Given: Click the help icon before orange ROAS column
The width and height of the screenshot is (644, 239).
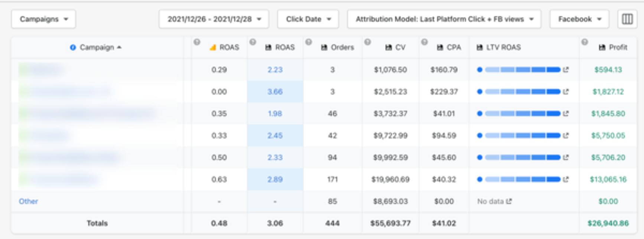Looking at the screenshot, I should (x=197, y=42).
